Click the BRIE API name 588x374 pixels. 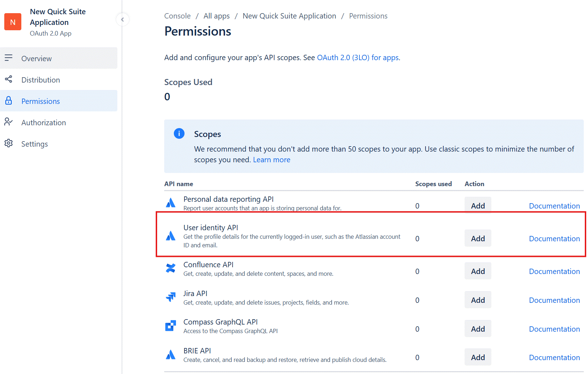(x=197, y=351)
